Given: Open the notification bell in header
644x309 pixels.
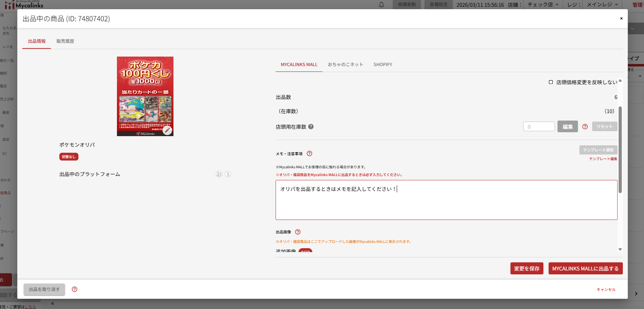Looking at the screenshot, I should click(382, 5).
